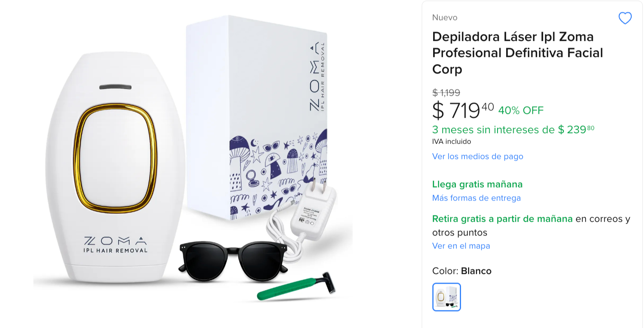Image resolution: width=644 pixels, height=328 pixels.
Task: Click the crossed-out $ 1,199 price
Action: click(446, 93)
